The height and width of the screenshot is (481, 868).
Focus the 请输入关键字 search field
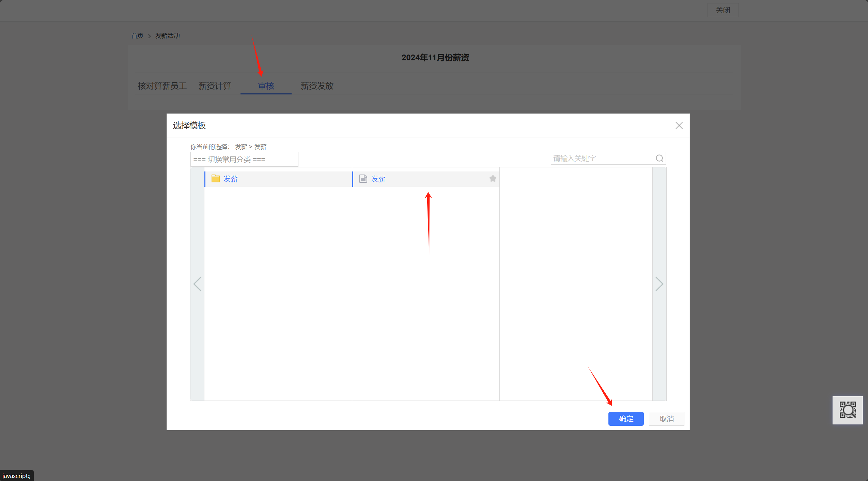602,159
